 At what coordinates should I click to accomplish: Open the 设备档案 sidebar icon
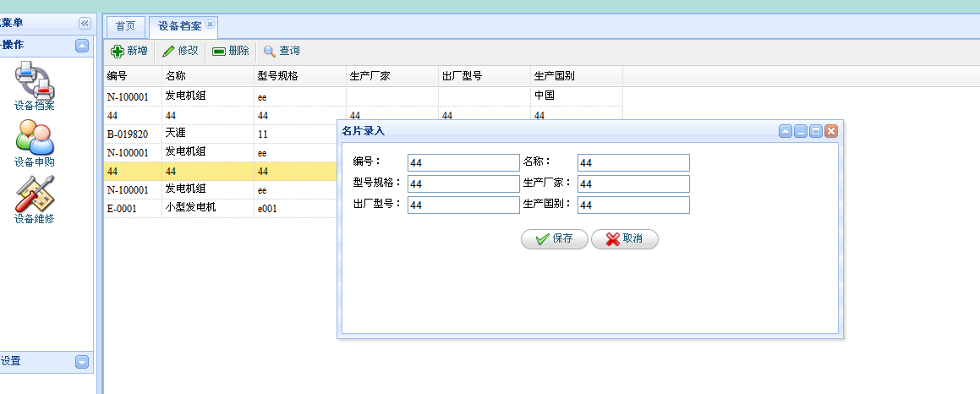click(35, 86)
